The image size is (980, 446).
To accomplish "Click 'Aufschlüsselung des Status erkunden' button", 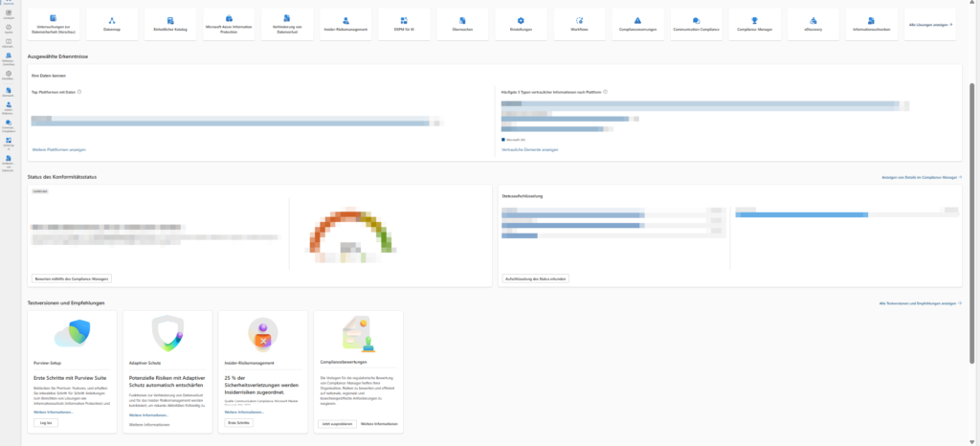I will (x=536, y=279).
